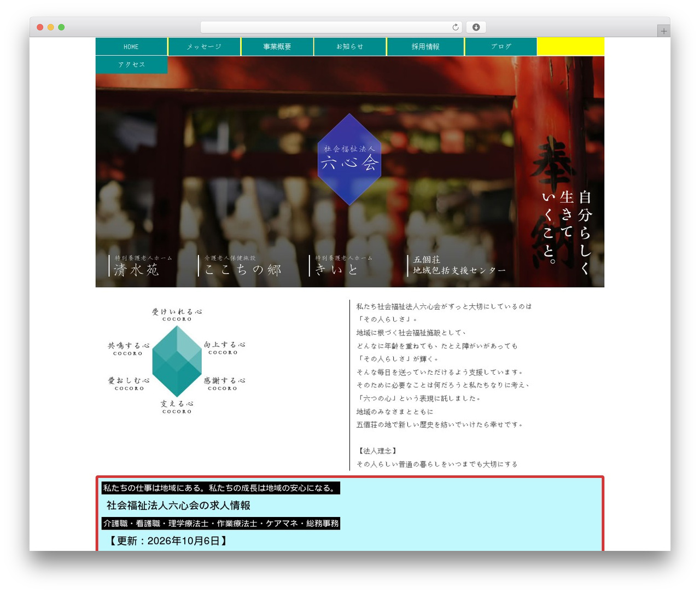
Task: Click the 受けいれる心 label
Action: (177, 315)
